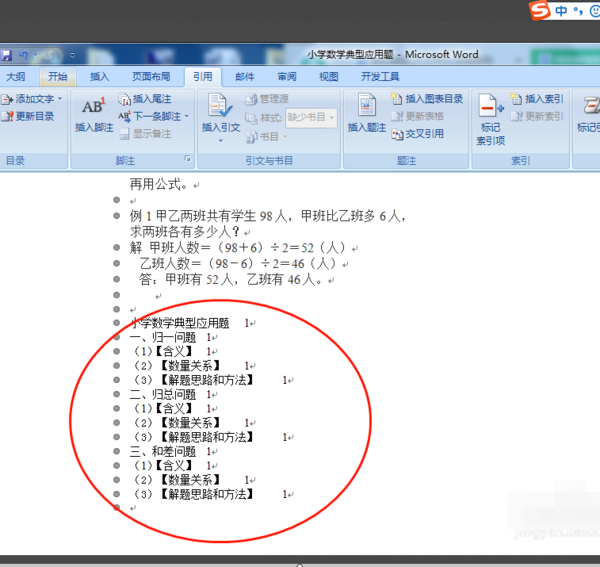Click （2）【数量关系】 under 二、归总问题

pyautogui.click(x=176, y=423)
